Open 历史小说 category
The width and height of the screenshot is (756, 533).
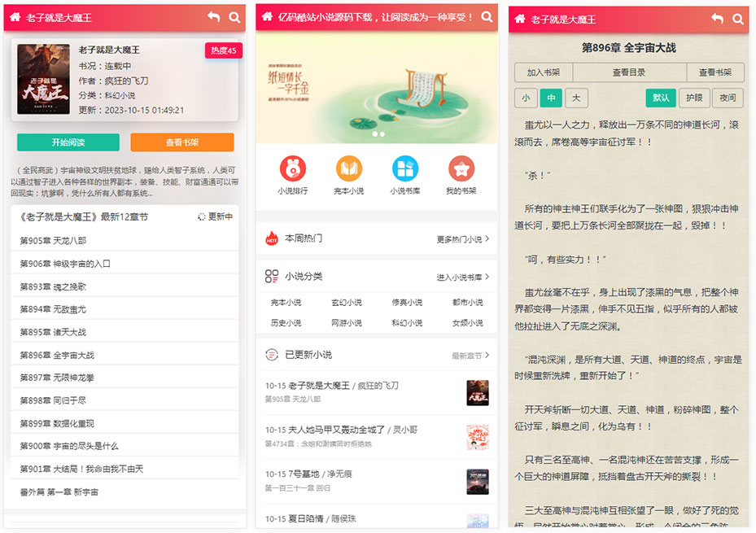click(x=286, y=323)
